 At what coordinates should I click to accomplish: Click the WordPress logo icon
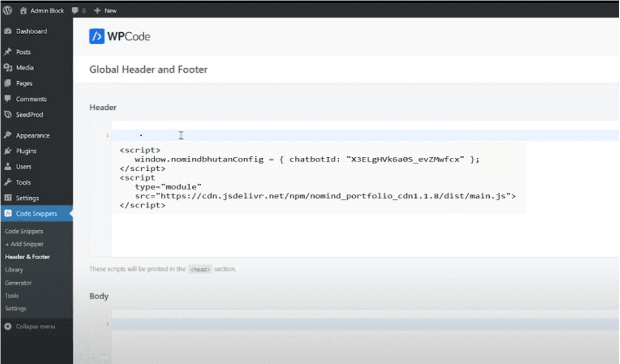tap(7, 10)
